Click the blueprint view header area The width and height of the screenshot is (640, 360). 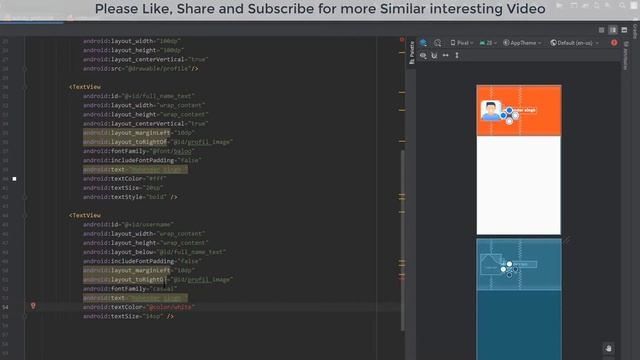tap(519, 264)
